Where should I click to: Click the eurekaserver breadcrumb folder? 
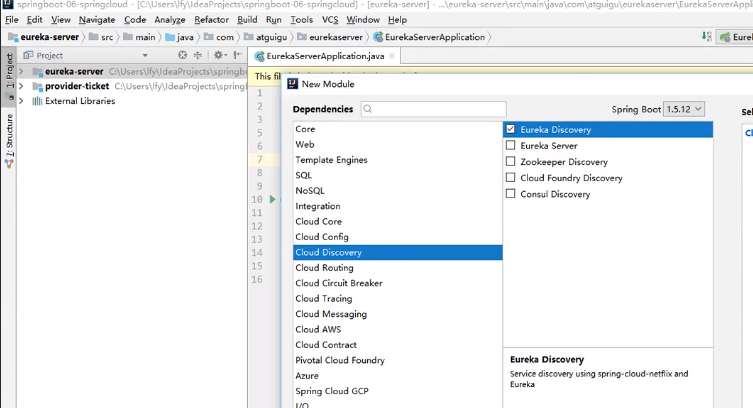(x=330, y=37)
